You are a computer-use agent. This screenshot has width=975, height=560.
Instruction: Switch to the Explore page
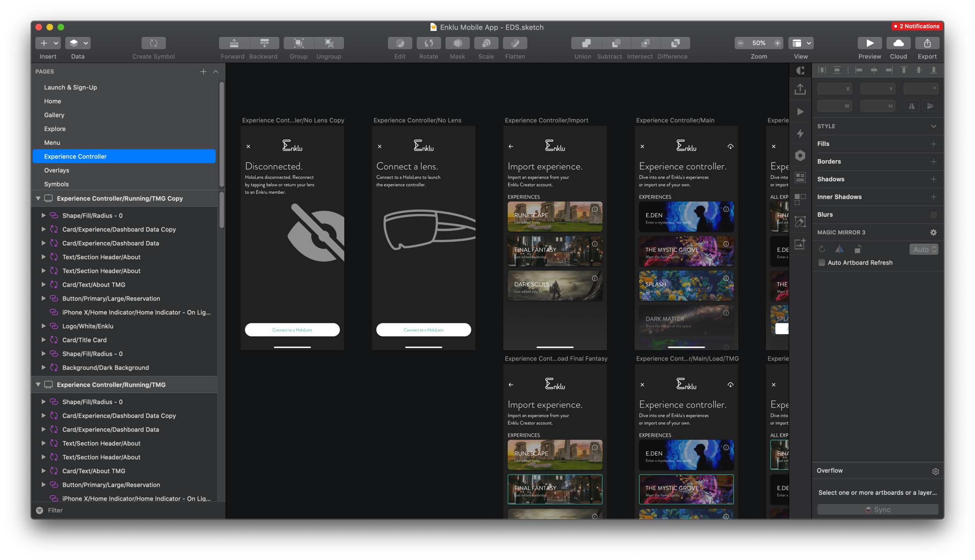click(124, 129)
